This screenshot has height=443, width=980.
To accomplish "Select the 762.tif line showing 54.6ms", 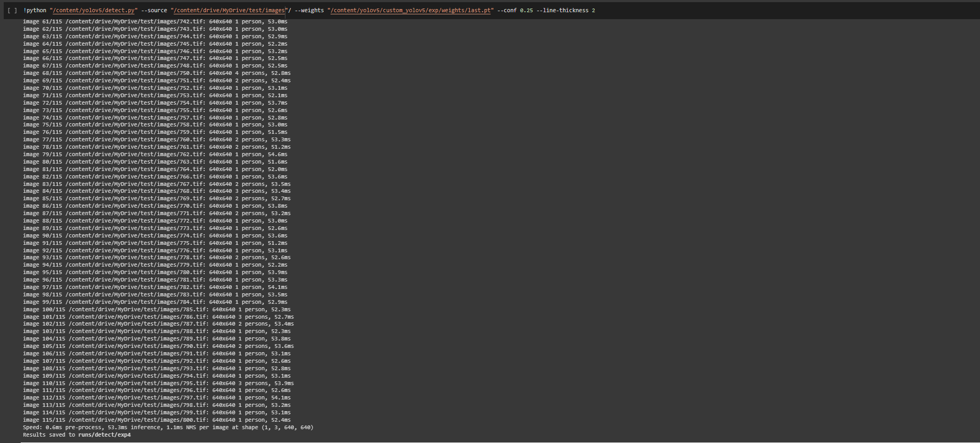I will click(155, 155).
